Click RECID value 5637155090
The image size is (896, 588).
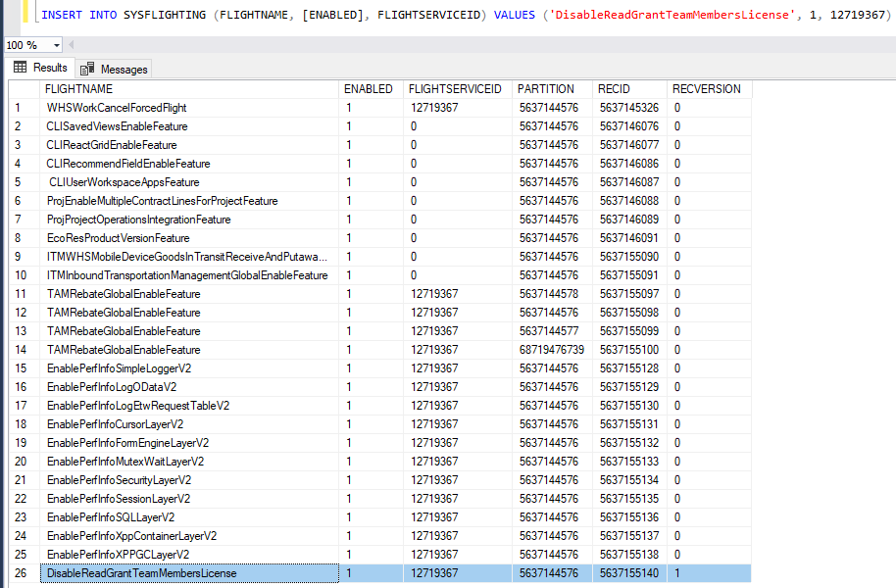pos(629,257)
